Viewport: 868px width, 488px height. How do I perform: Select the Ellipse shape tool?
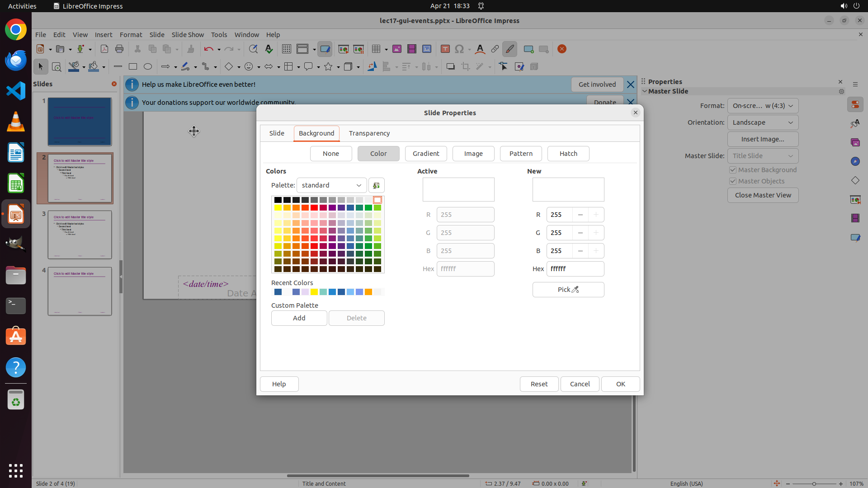[148, 67]
